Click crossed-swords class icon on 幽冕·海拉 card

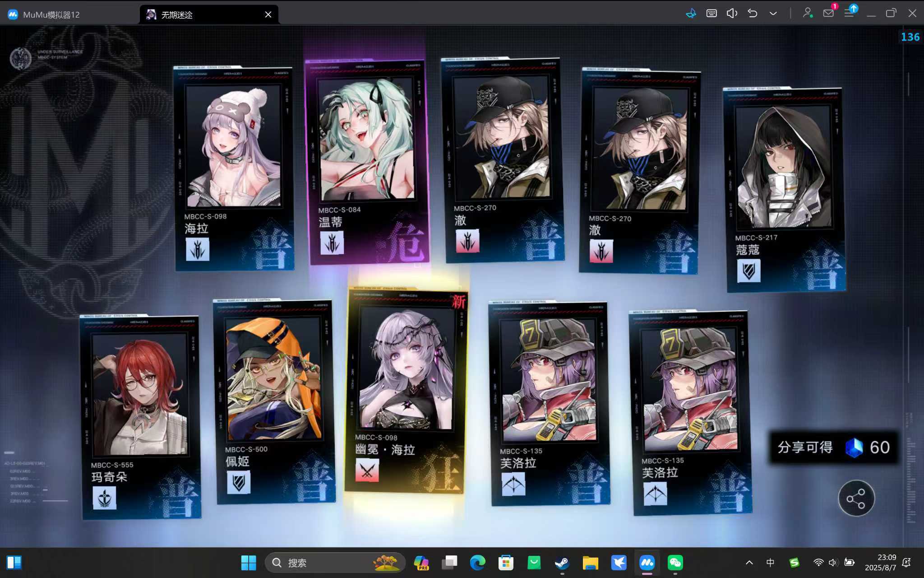(x=367, y=470)
